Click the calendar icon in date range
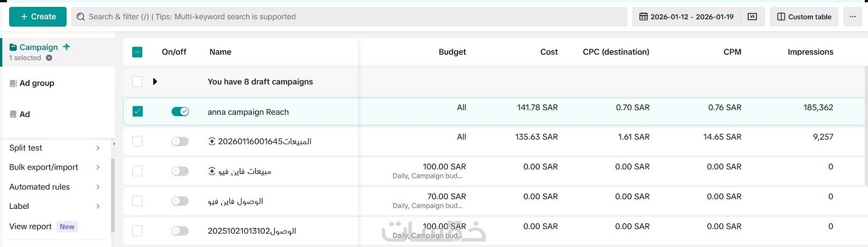868x247 pixels. [x=643, y=17]
